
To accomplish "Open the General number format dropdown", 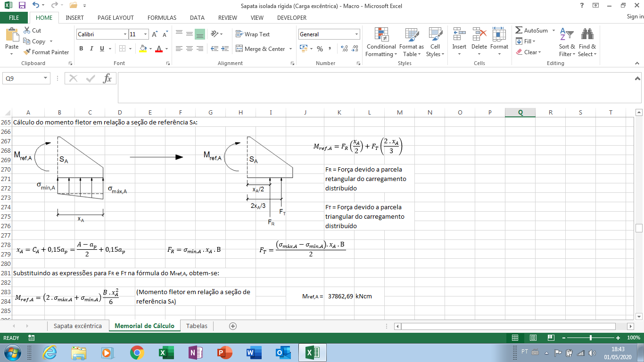I will click(x=356, y=34).
